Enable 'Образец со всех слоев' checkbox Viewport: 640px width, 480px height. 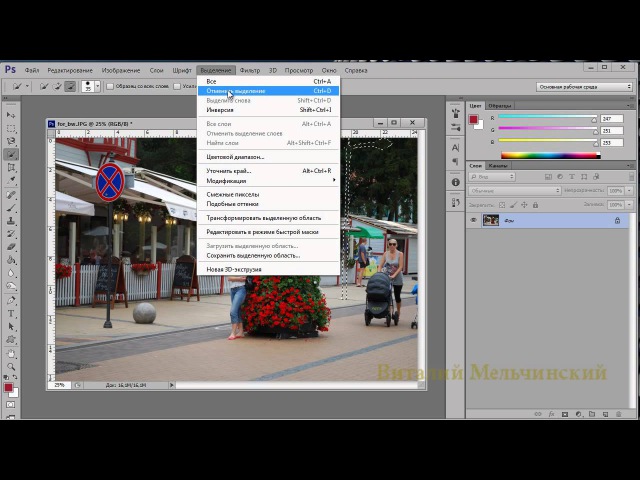tap(110, 87)
